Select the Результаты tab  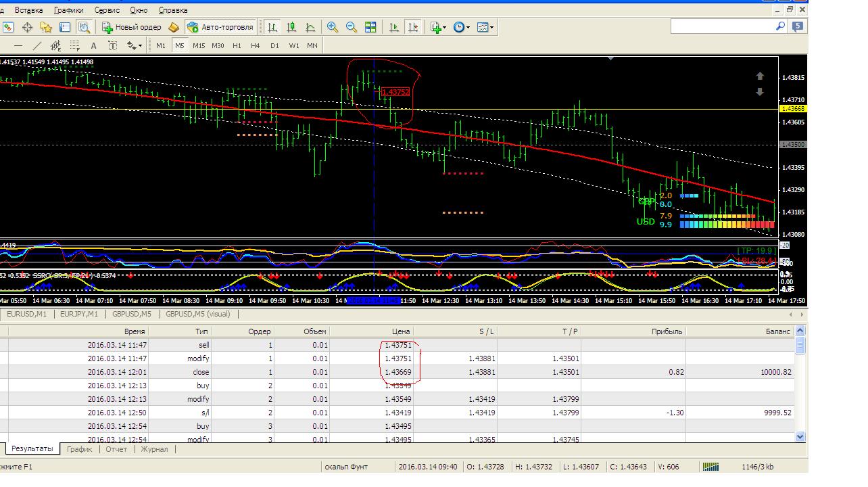click(x=31, y=449)
